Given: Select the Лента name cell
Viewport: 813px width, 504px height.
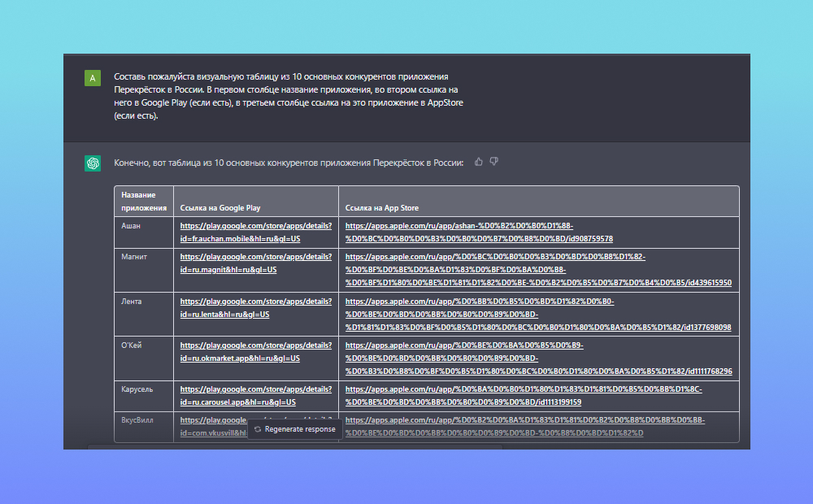Looking at the screenshot, I should [144, 315].
